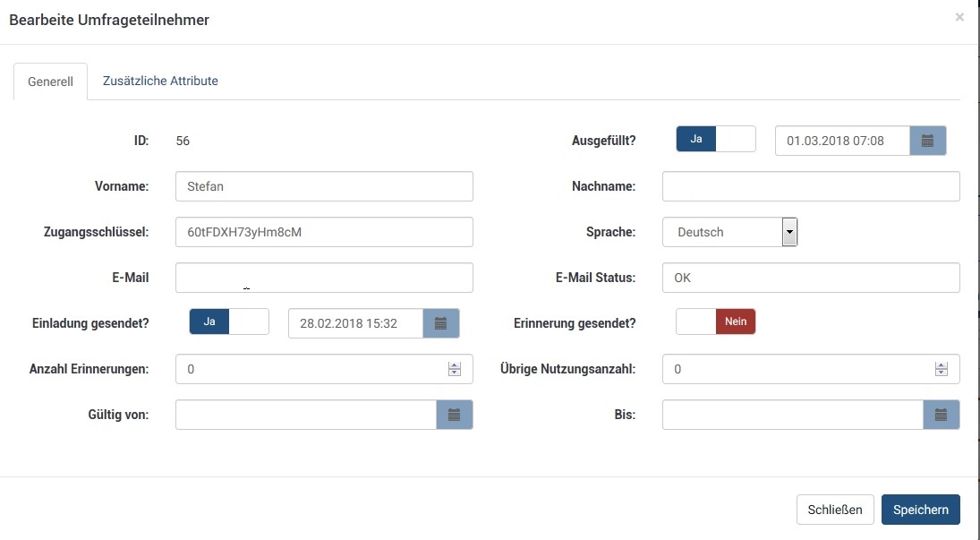
Task: Open calendar for Ausgefüllt date
Action: click(x=928, y=141)
